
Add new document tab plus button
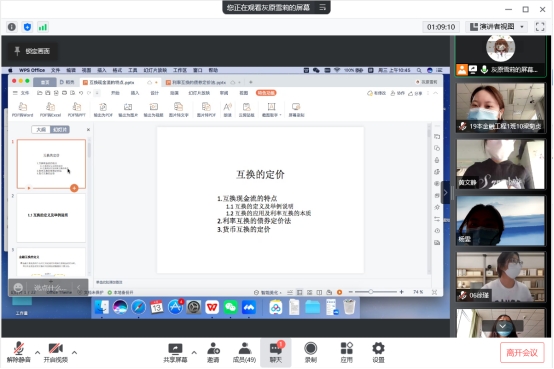click(251, 82)
